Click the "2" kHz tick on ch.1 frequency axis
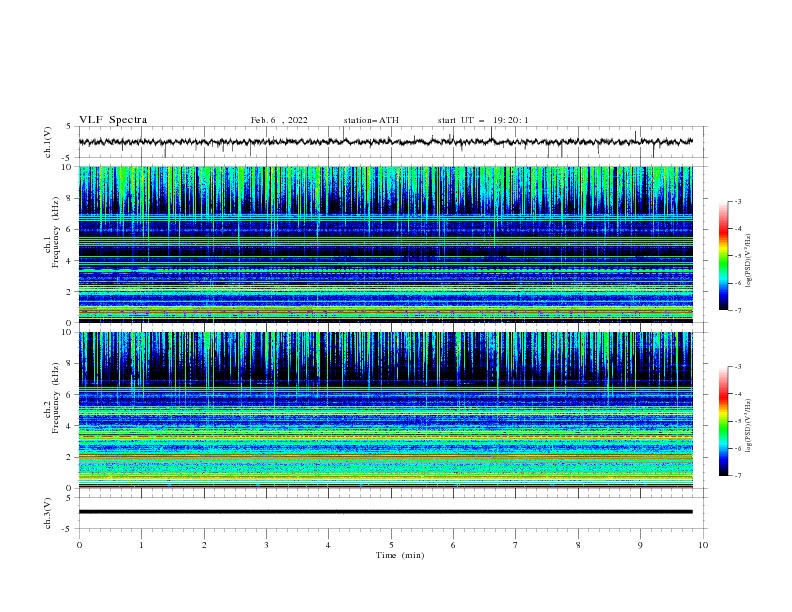 [x=69, y=291]
